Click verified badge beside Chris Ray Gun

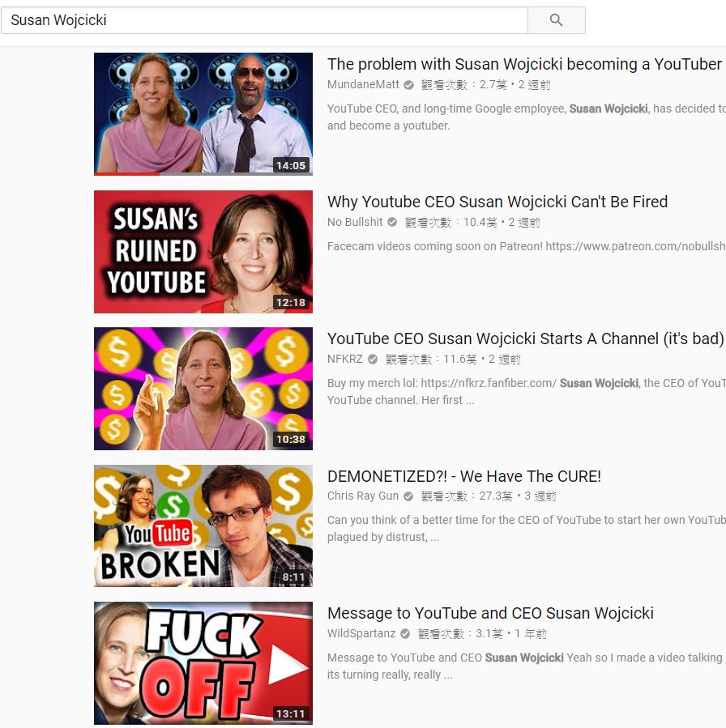coord(408,496)
